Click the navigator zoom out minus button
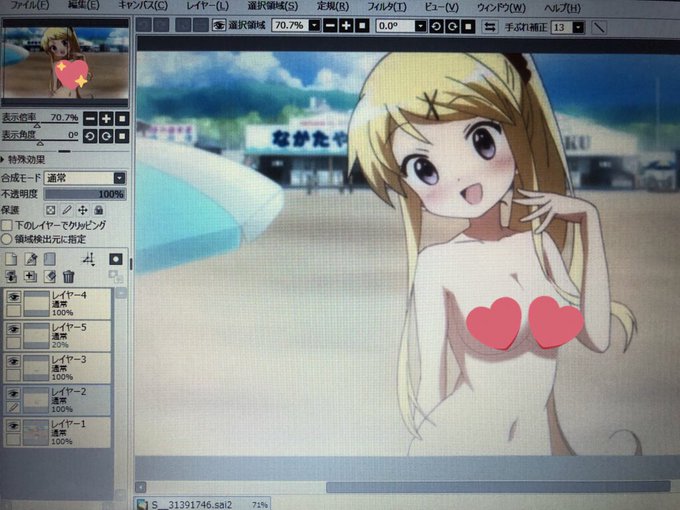 (90, 118)
